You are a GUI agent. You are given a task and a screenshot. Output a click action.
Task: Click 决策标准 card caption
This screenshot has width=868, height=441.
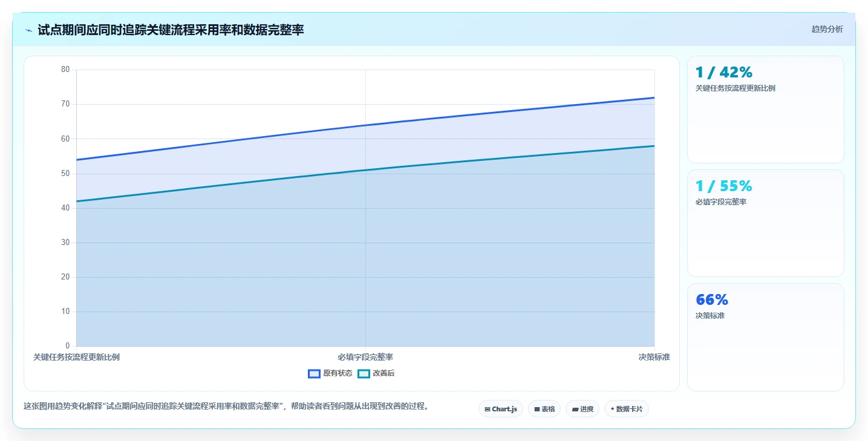tap(710, 316)
